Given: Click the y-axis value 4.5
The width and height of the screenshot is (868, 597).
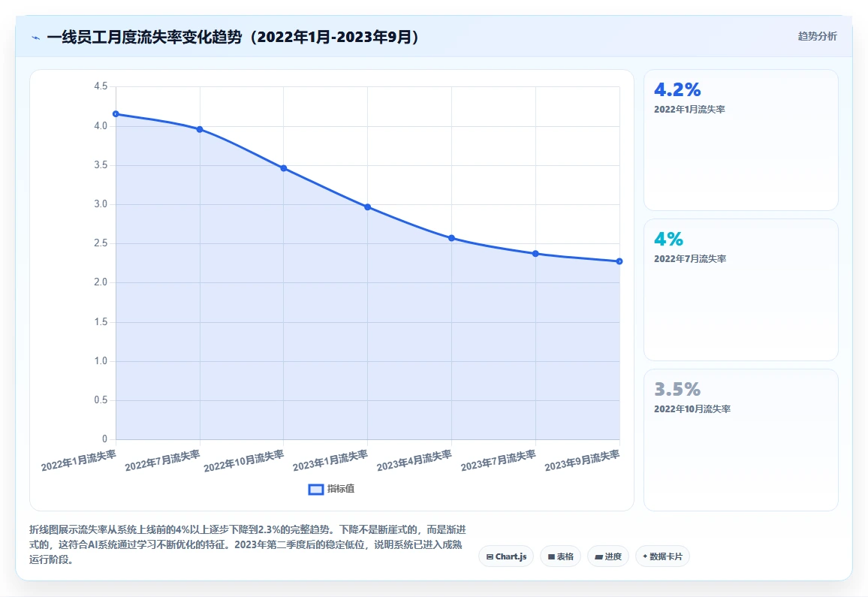Looking at the screenshot, I should tap(101, 86).
